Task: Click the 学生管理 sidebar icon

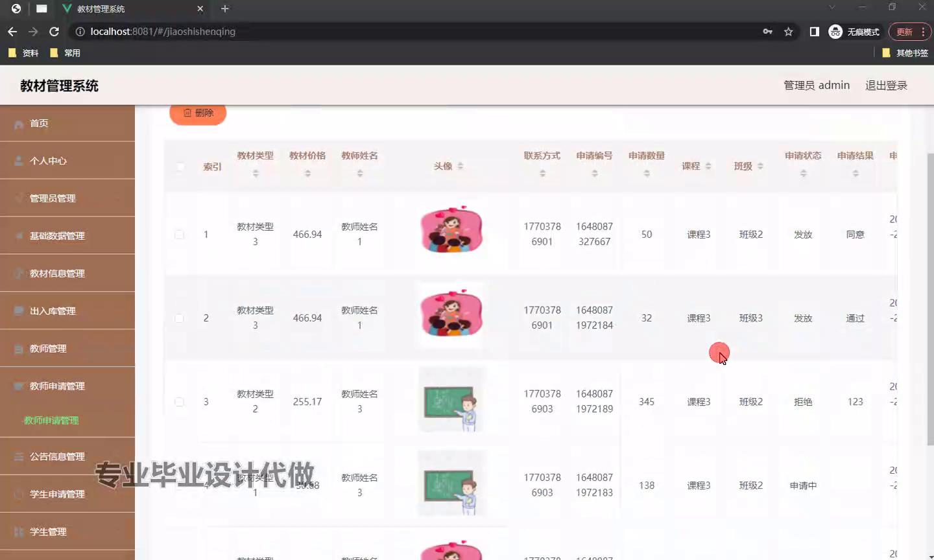Action: [x=19, y=531]
